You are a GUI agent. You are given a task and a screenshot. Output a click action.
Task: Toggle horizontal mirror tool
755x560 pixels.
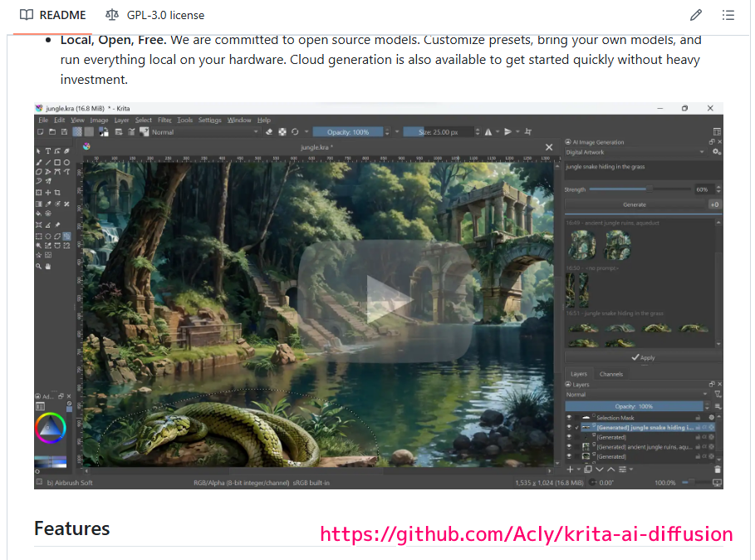[x=488, y=132]
